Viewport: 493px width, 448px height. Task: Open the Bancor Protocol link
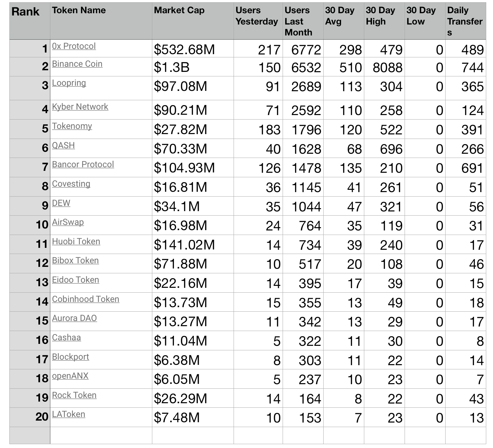pyautogui.click(x=83, y=165)
